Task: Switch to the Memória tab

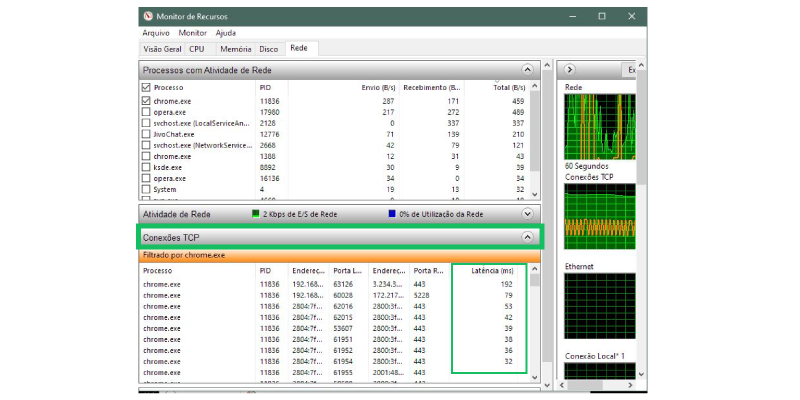Action: (235, 48)
